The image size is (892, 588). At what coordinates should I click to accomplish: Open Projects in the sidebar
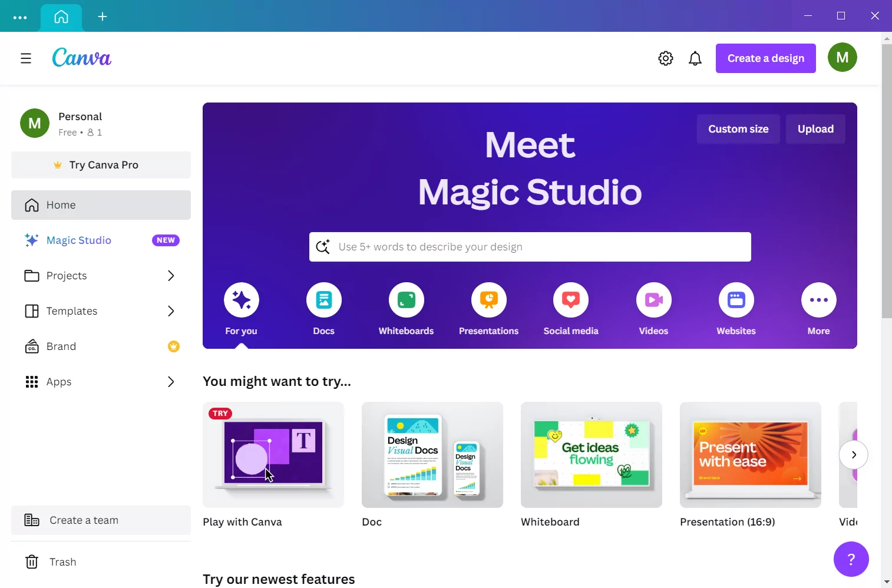coord(101,276)
